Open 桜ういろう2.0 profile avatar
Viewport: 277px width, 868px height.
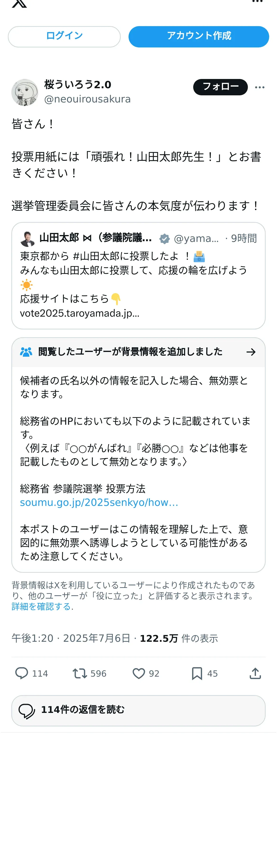tap(25, 92)
